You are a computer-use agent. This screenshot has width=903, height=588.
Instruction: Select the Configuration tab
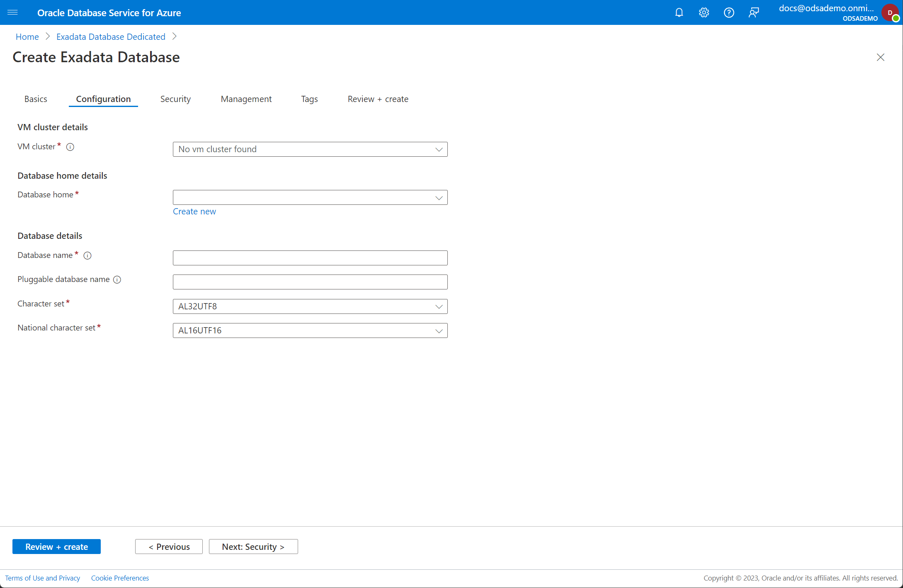coord(103,99)
